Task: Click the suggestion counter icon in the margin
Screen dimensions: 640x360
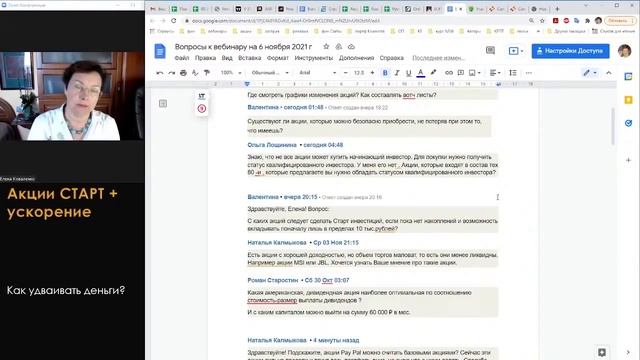Action: (x=202, y=109)
